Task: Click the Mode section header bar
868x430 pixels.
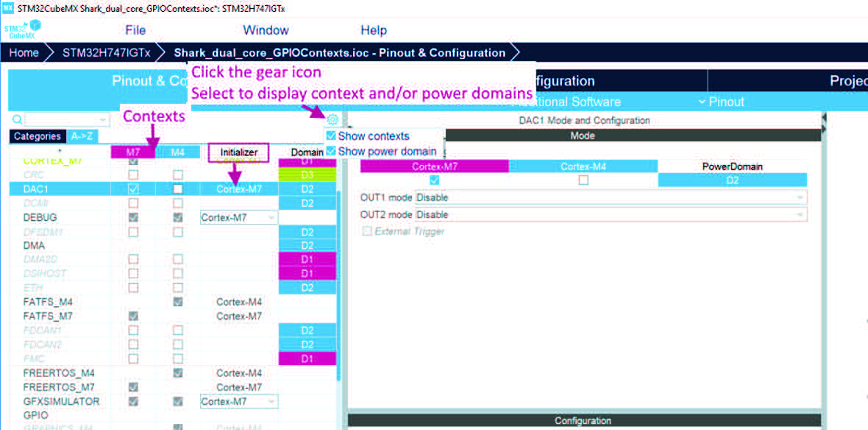Action: (x=633, y=135)
